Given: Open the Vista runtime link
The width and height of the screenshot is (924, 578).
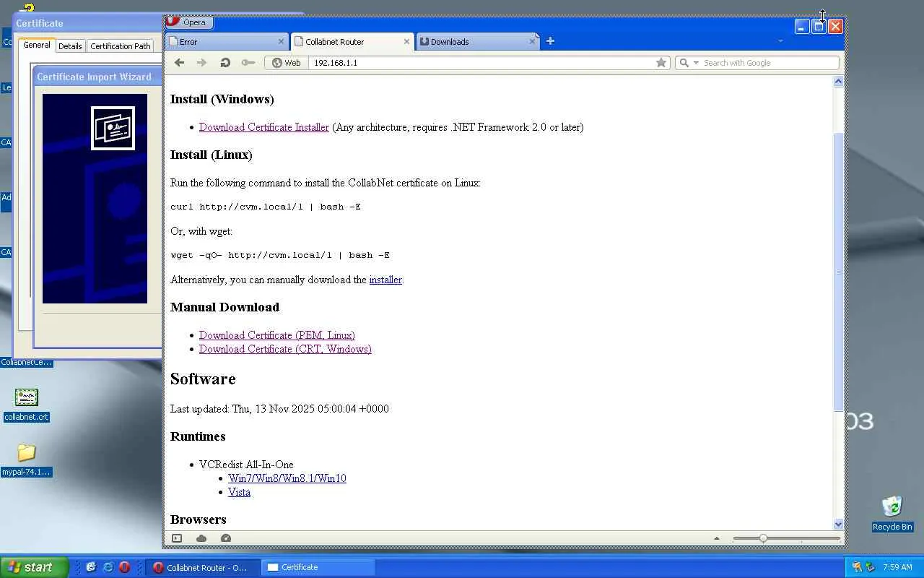Looking at the screenshot, I should coord(239,492).
